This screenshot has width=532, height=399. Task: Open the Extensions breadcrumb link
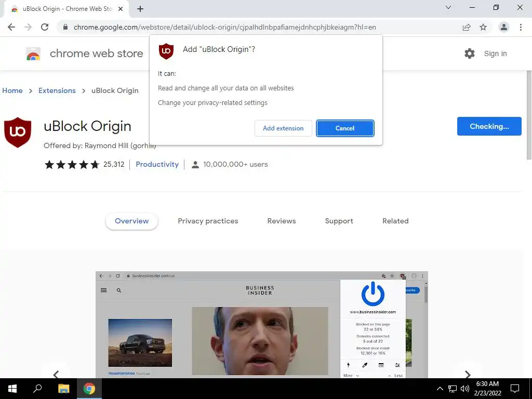pos(57,90)
